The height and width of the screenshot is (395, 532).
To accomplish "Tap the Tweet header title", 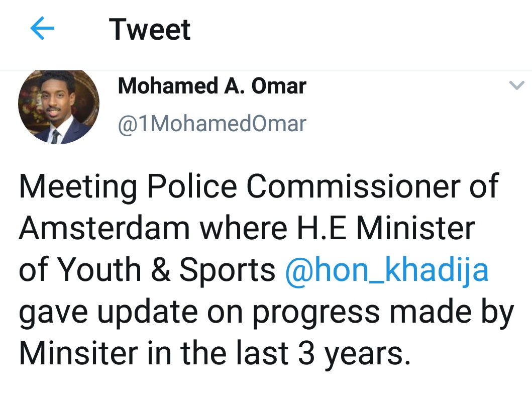I will [x=150, y=30].
